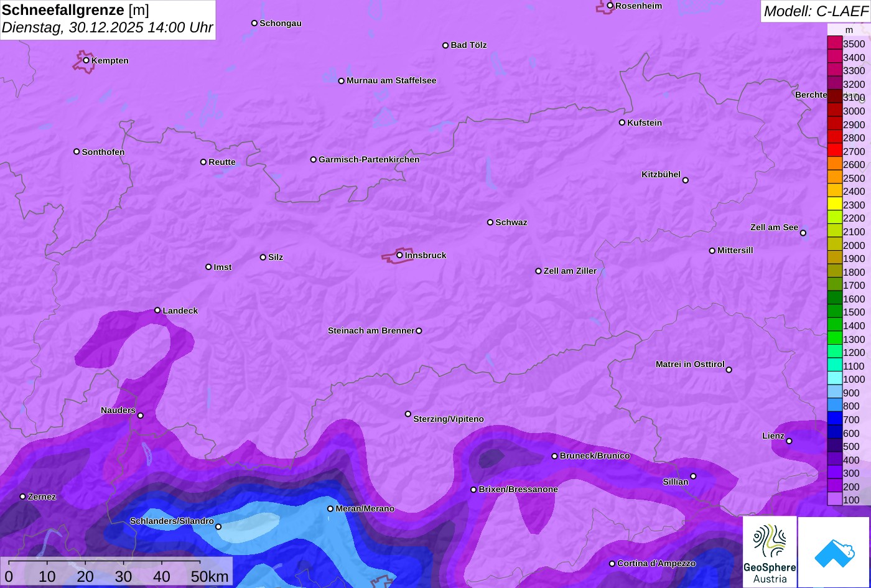Click the Bad Tölz marker dot

pos(445,45)
